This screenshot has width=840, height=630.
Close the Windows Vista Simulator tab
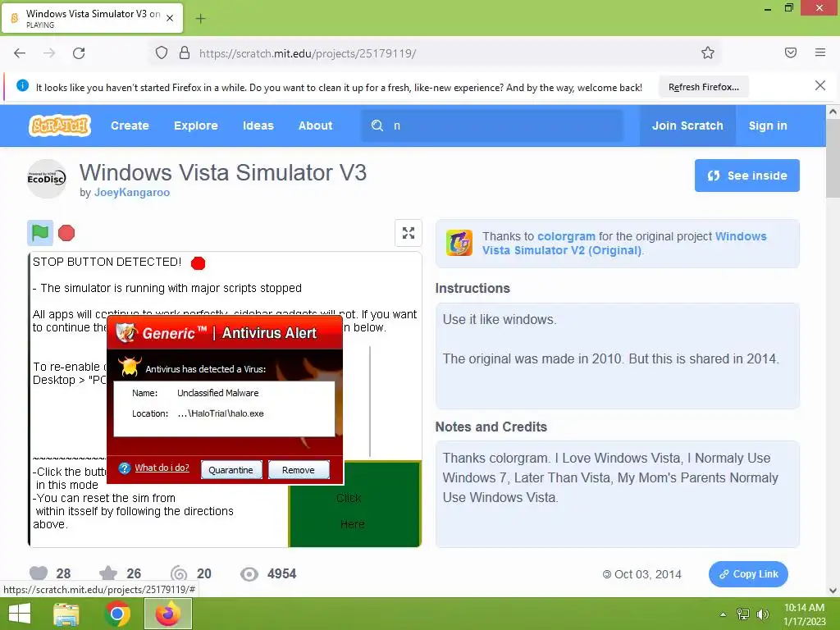(170, 18)
